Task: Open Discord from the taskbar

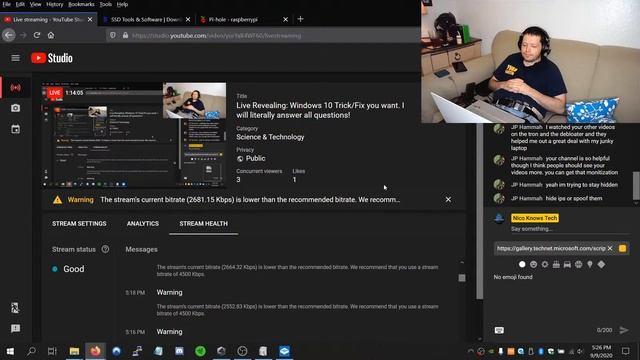Action: (x=179, y=351)
